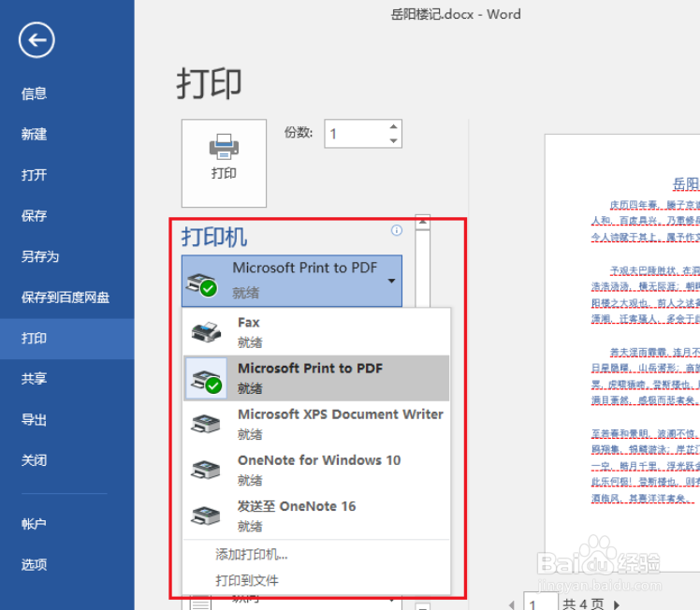This screenshot has height=610, width=700.
Task: Click 保存 in the sidebar
Action: [x=34, y=216]
